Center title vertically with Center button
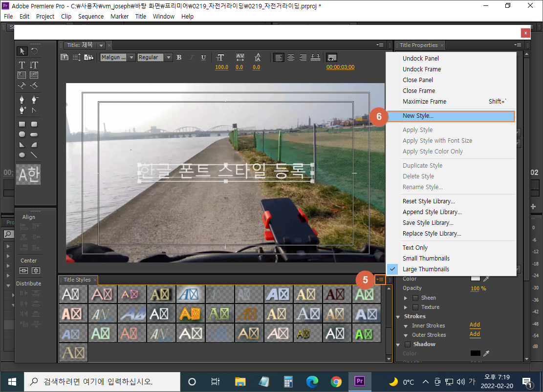Image resolution: width=543 pixels, height=392 pixels. point(23,270)
